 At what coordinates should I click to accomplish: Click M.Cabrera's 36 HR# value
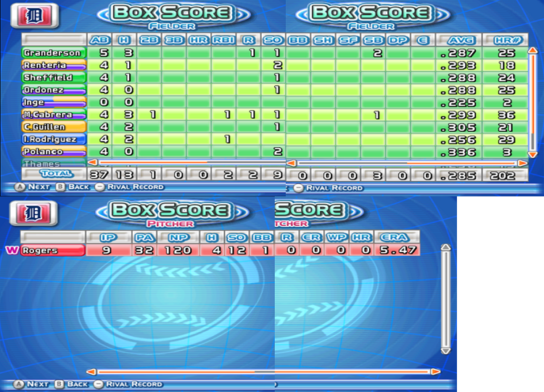tap(506, 115)
